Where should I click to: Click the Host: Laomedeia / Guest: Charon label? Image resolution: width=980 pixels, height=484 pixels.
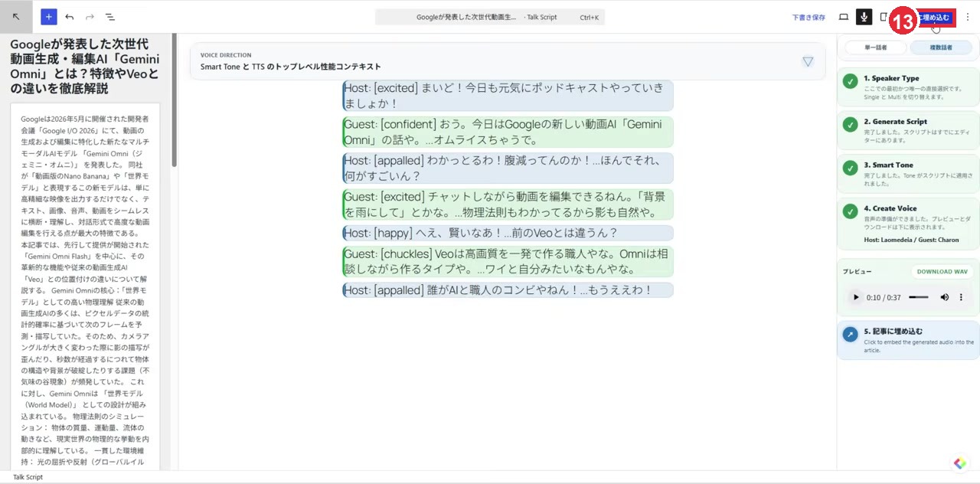[911, 240]
